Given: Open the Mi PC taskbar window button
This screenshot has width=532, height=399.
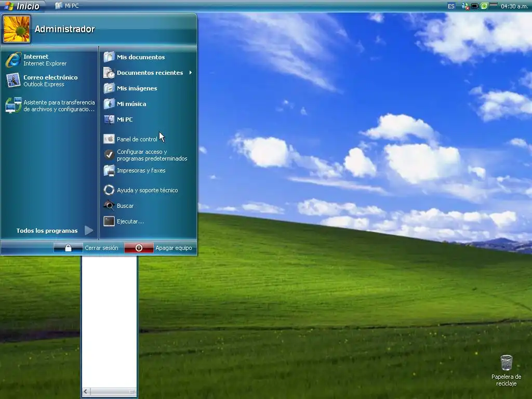Looking at the screenshot, I should point(67,6).
